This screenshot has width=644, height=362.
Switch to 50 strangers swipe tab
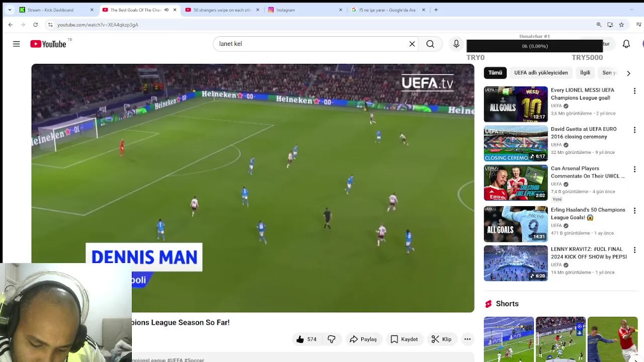pyautogui.click(x=222, y=10)
